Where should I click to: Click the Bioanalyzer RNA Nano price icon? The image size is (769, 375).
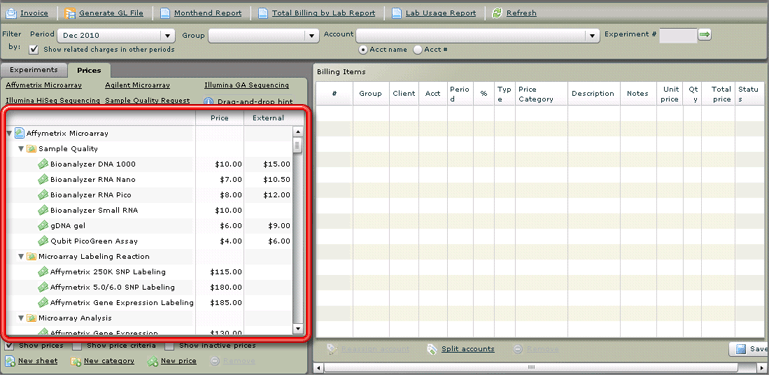pos(43,179)
